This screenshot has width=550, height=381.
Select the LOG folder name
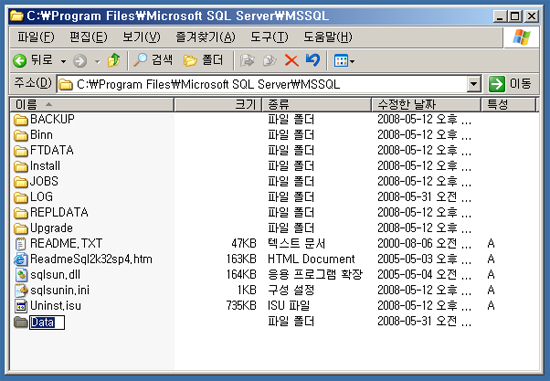41,197
